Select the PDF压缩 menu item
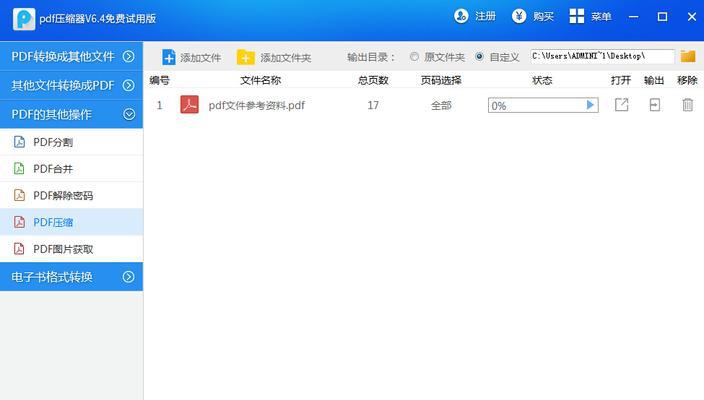Viewport: 704px width, 400px height. pyautogui.click(x=71, y=222)
